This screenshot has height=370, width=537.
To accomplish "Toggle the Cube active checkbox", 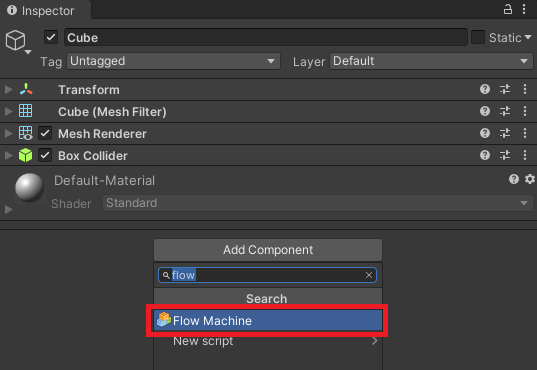I will pyautogui.click(x=51, y=37).
